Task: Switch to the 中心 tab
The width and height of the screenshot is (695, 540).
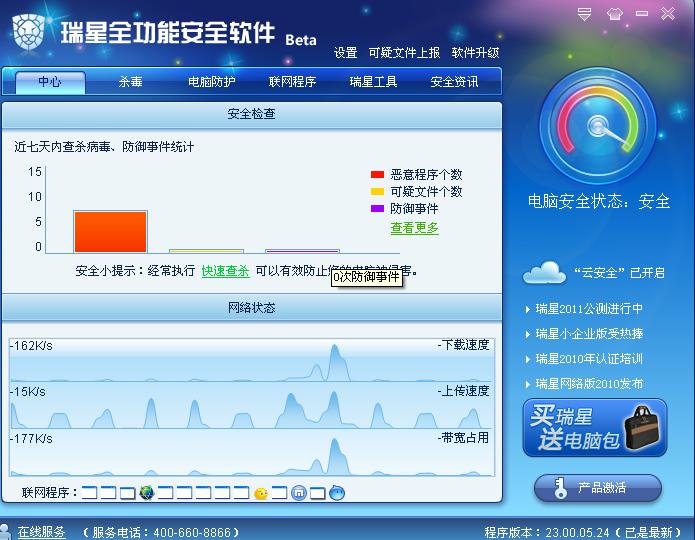Action: [x=50, y=82]
